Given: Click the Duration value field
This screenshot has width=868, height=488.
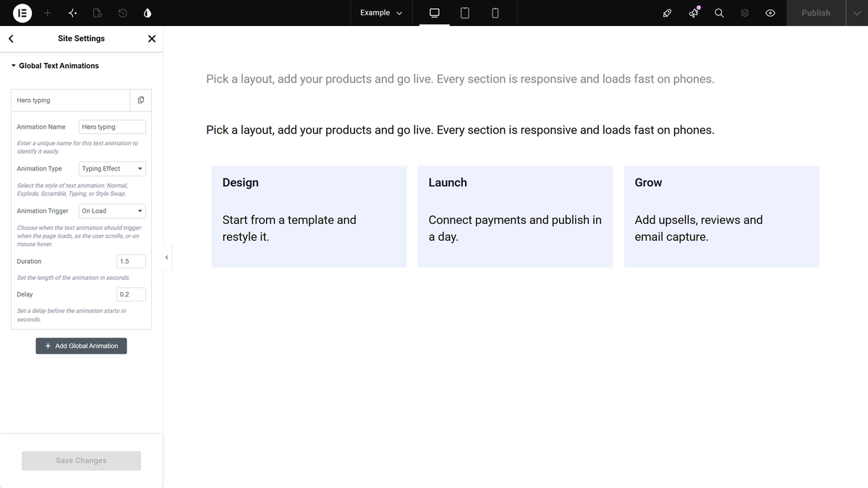Looking at the screenshot, I should (131, 261).
